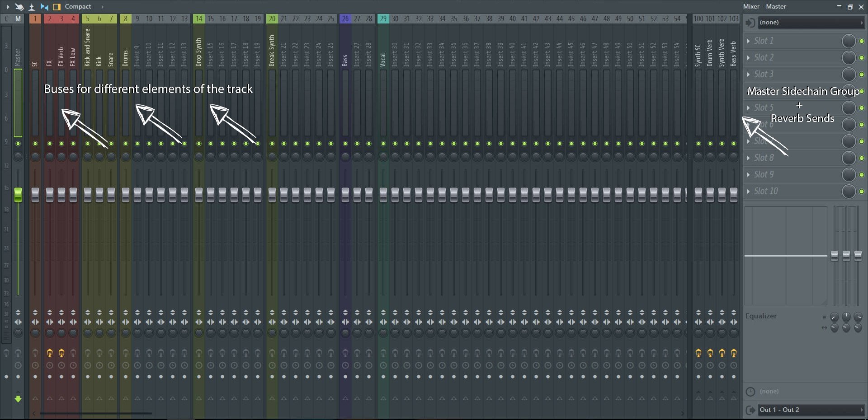Toggle the Slot 1 effect enable light
Image resolution: width=868 pixels, height=420 pixels.
(x=862, y=40)
